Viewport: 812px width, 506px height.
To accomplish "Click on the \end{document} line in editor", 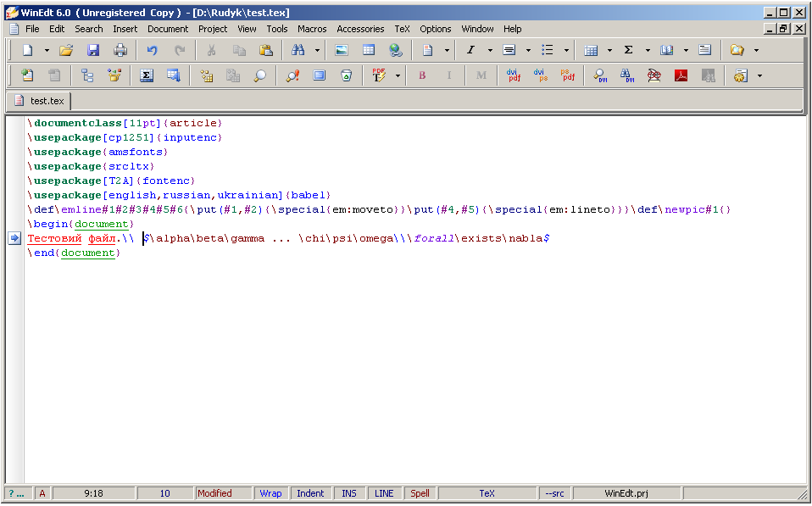I will [75, 253].
